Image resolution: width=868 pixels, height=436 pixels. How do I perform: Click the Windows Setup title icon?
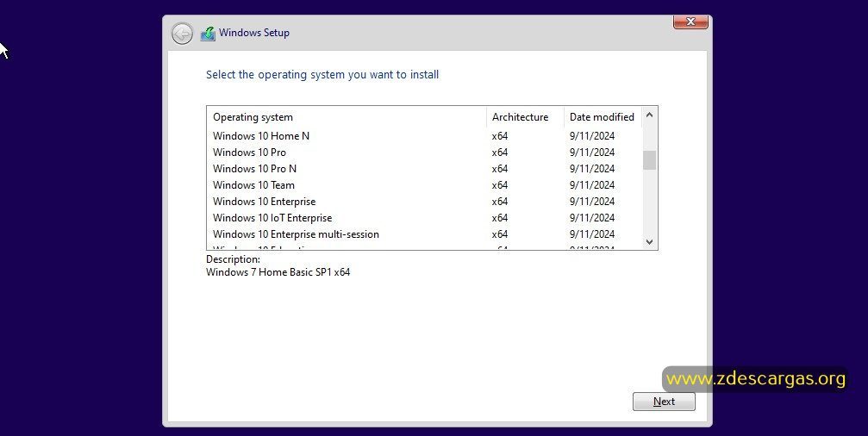click(208, 34)
